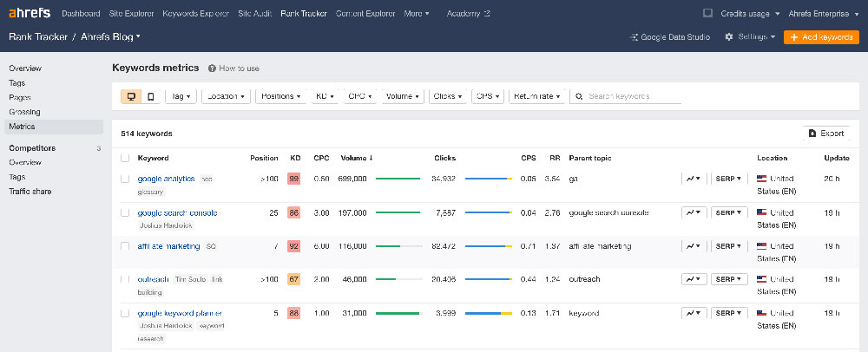Open Grossing in the sidebar
Screen dimensions: 868x352
(x=24, y=112)
